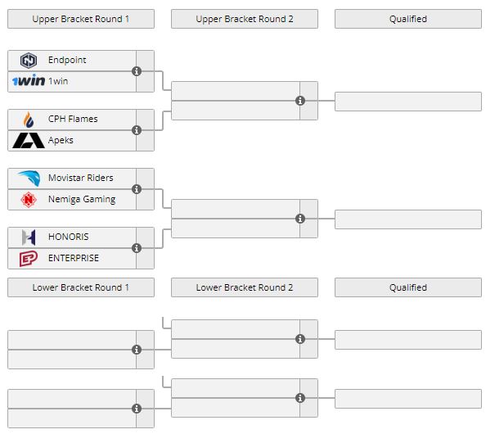Show info for Movistar Riders vs Nemiga match
504x443 pixels.
coord(137,189)
